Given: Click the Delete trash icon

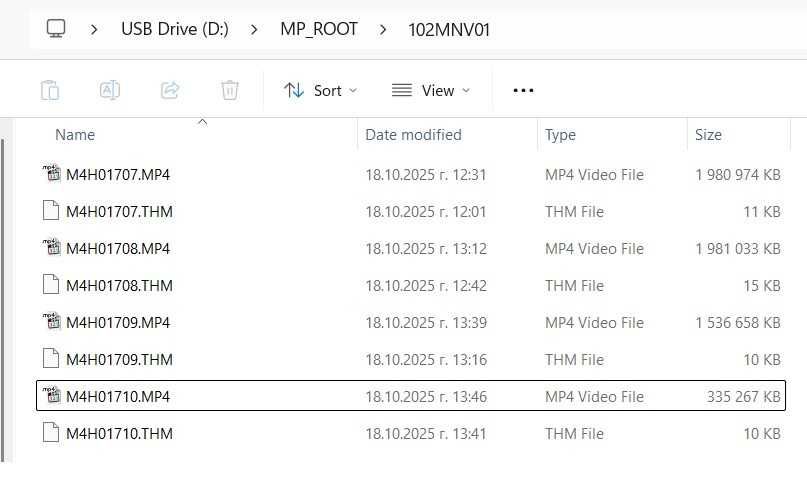Looking at the screenshot, I should 230,90.
